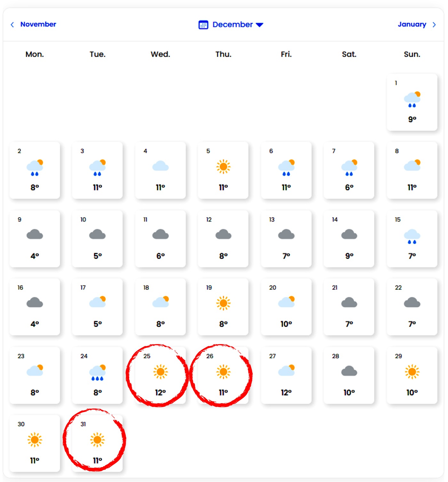Screen dimensions: 448x482
Task: Click the partly cloudy icon on December 27
Action: pyautogui.click(x=286, y=370)
